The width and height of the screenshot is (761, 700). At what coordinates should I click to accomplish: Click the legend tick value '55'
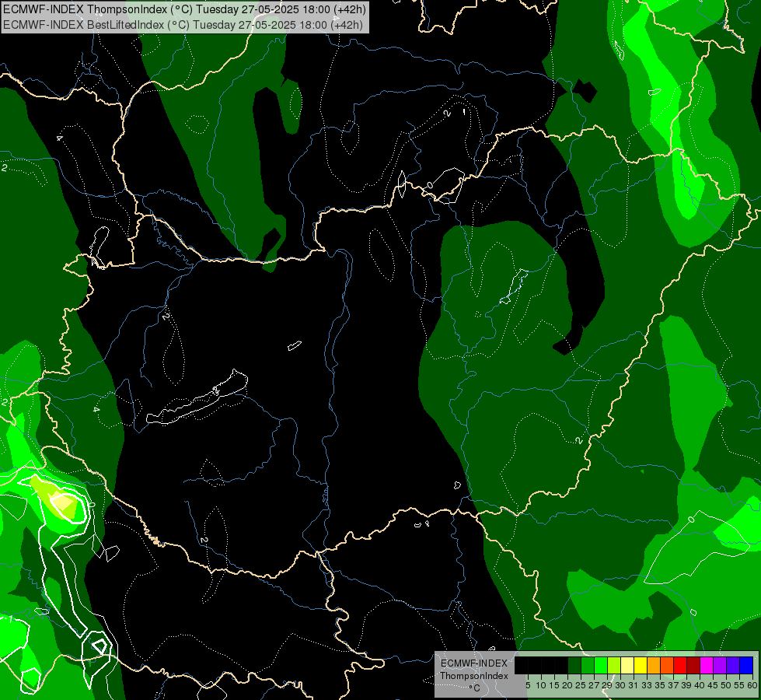point(739,685)
